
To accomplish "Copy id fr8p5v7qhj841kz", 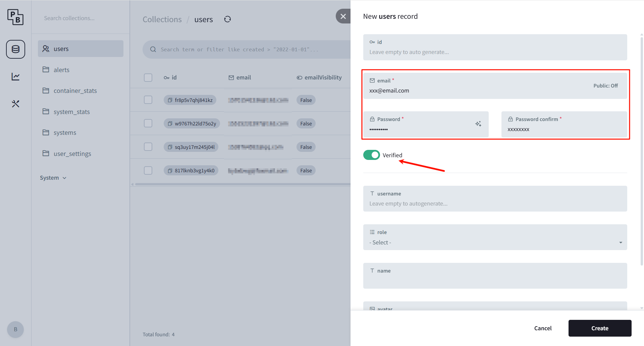I will click(170, 100).
